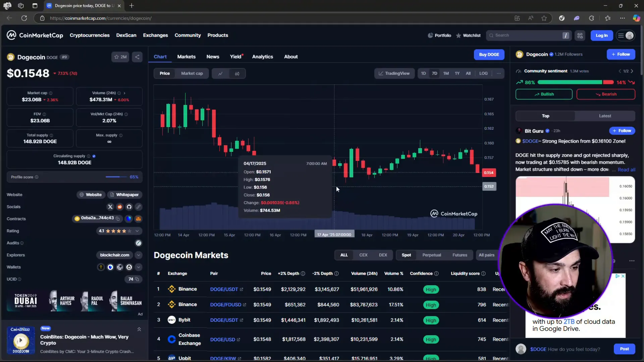Click the Profile score progress bar
Screen dimensions: 644x362
point(116,177)
